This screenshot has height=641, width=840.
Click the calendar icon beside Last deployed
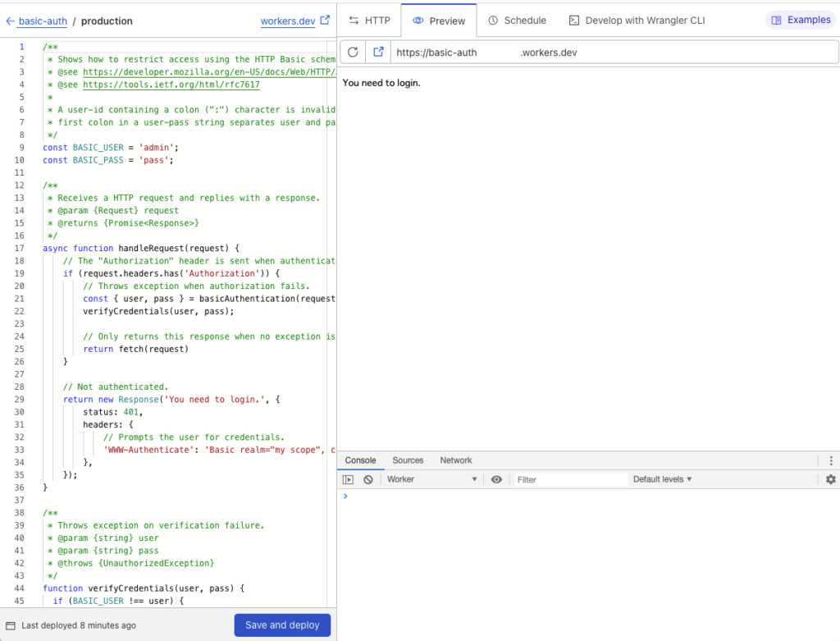tap(10, 625)
